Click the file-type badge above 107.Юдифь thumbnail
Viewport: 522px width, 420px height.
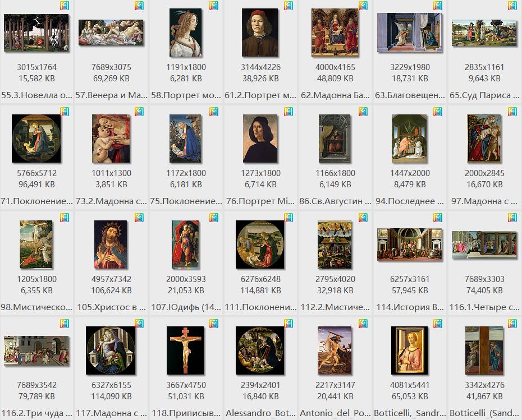pyautogui.click(x=214, y=218)
